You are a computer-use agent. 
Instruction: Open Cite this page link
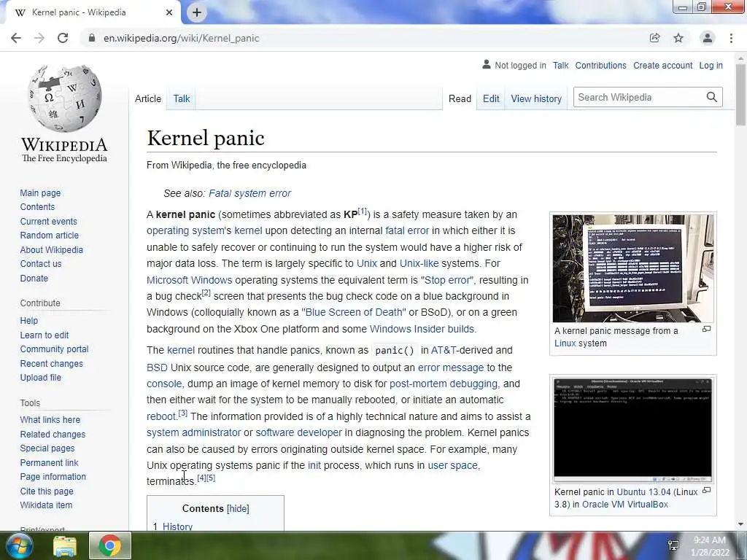click(47, 491)
